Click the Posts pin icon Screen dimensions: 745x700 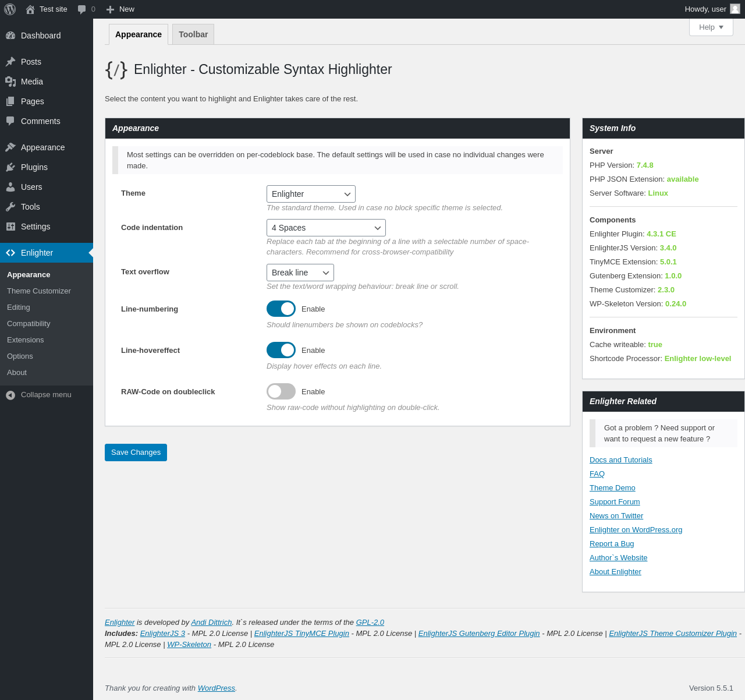tap(10, 62)
